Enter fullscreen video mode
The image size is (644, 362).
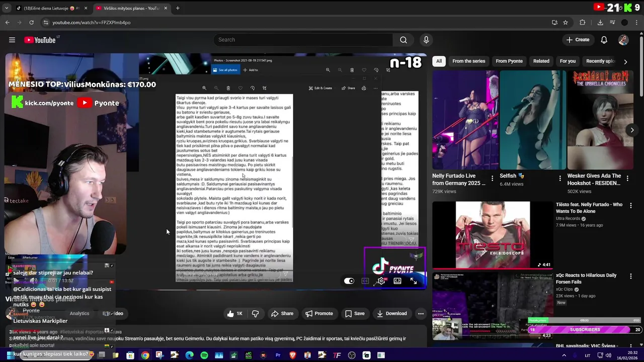pyautogui.click(x=414, y=281)
